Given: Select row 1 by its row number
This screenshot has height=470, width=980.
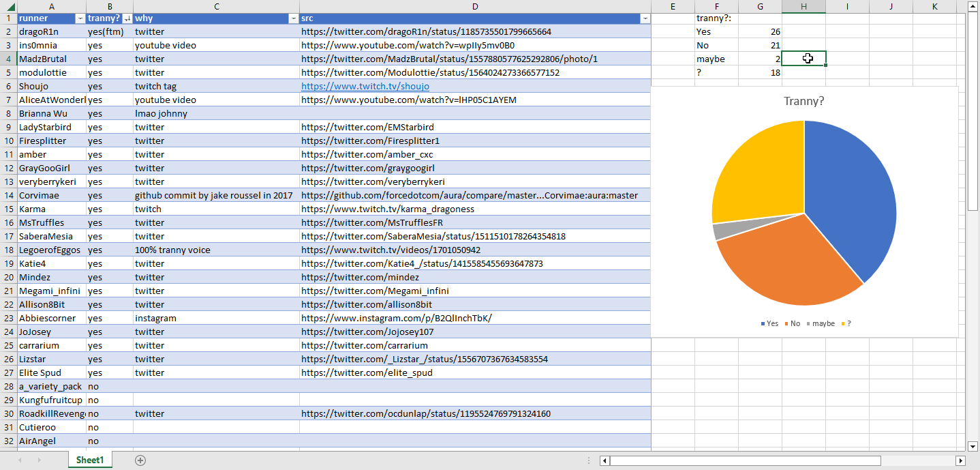Looking at the screenshot, I should click(8, 18).
